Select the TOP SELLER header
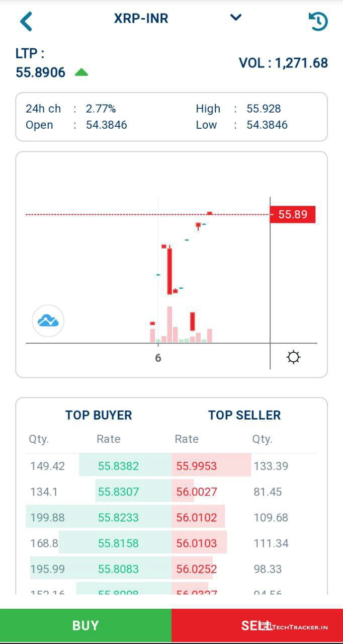The height and width of the screenshot is (644, 343). click(244, 415)
